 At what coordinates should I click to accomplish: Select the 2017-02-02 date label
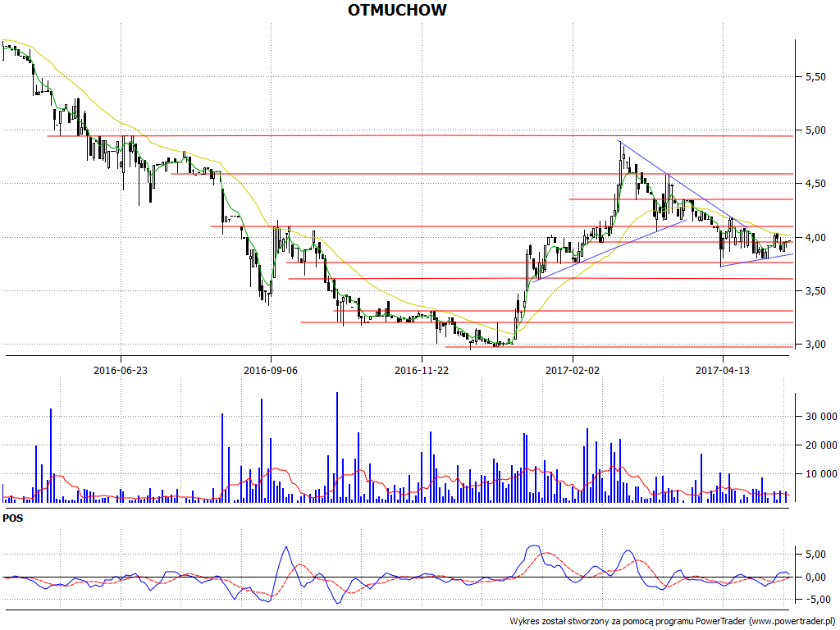click(x=573, y=370)
